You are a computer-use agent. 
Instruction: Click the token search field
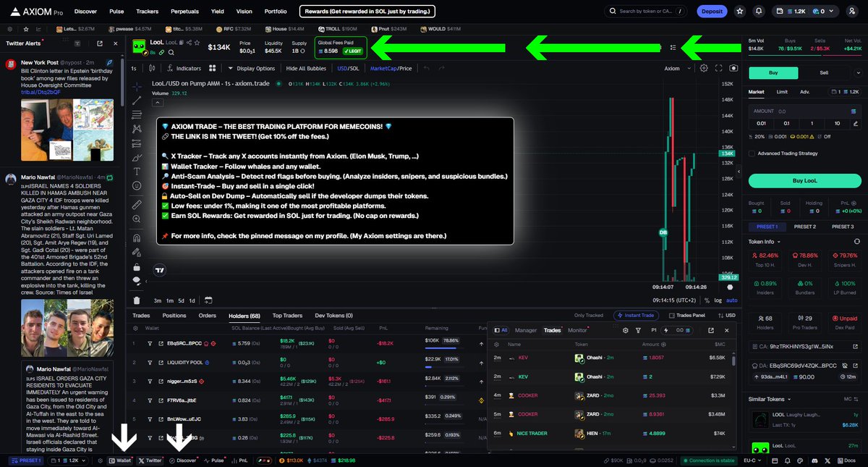tap(647, 12)
